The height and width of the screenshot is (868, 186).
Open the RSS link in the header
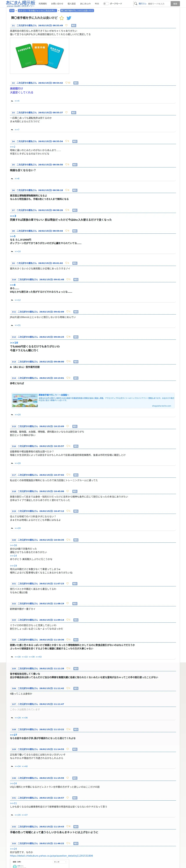pos(97,4)
